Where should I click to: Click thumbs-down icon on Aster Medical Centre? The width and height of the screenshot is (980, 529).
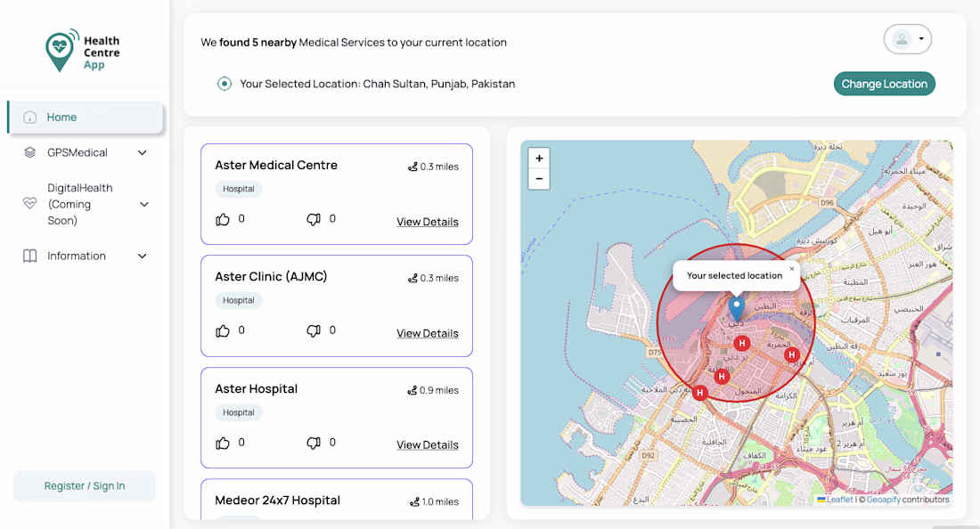(x=314, y=219)
